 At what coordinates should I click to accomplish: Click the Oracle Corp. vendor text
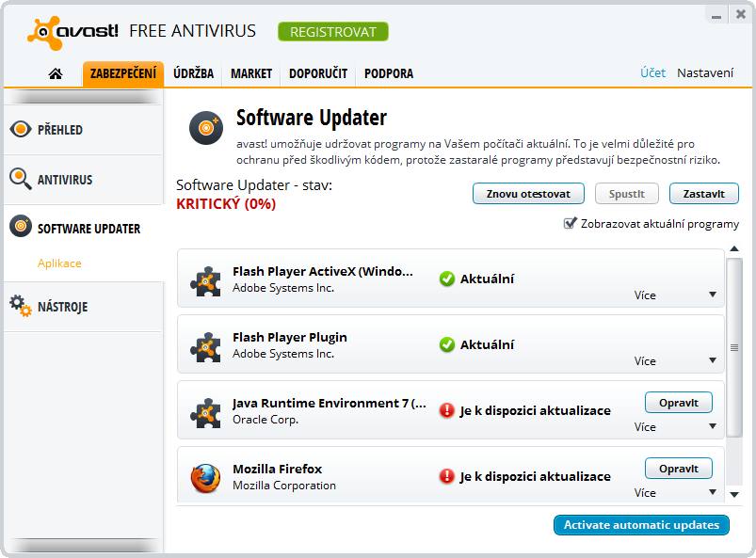tap(265, 420)
